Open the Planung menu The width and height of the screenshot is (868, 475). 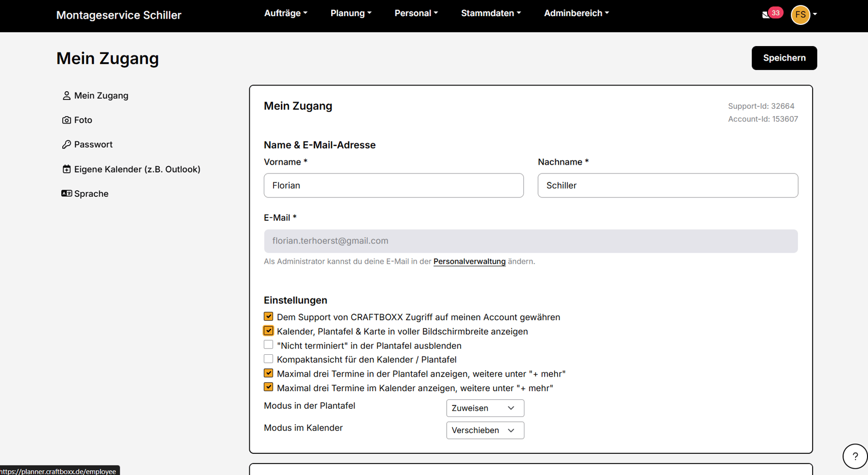(351, 13)
